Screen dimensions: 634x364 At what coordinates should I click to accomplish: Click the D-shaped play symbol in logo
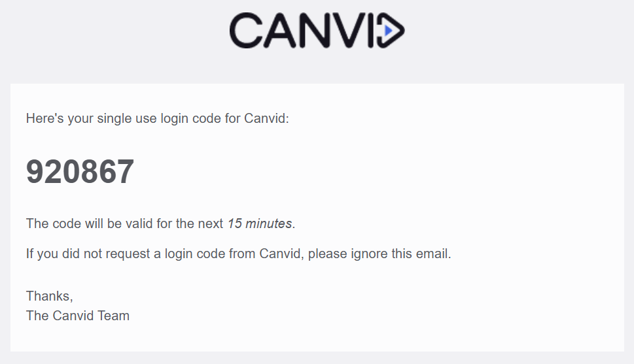tap(391, 30)
